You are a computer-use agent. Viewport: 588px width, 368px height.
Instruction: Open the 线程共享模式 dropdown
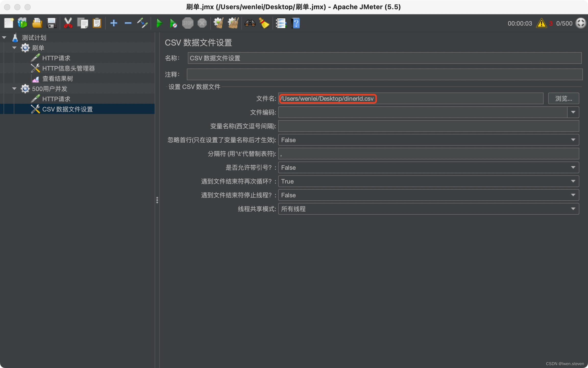click(428, 209)
